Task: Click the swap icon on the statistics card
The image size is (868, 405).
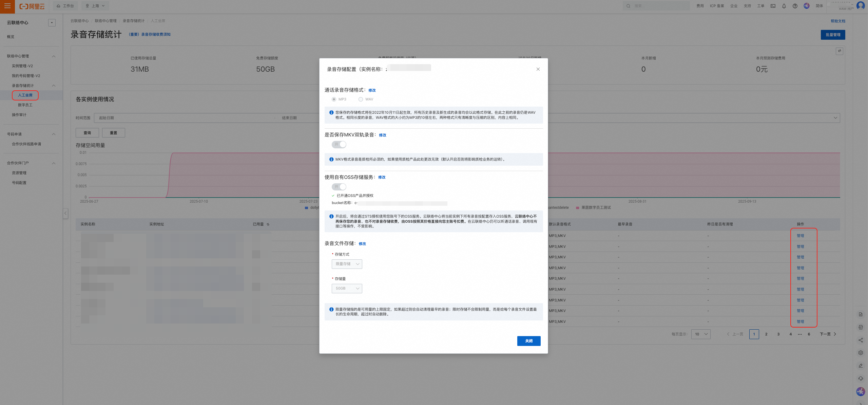Action: click(839, 51)
